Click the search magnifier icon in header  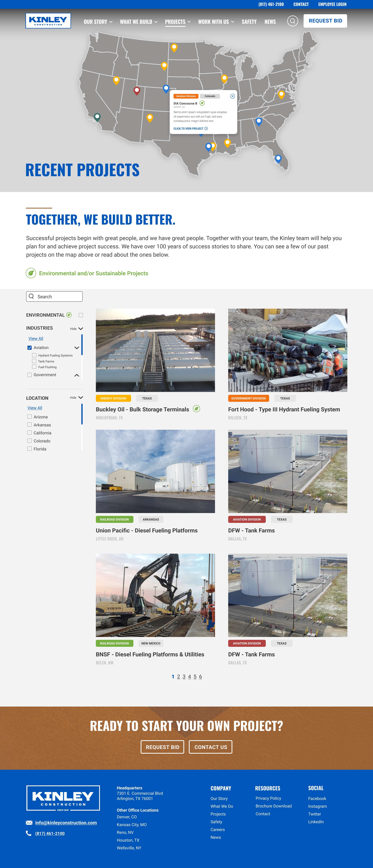pyautogui.click(x=292, y=21)
